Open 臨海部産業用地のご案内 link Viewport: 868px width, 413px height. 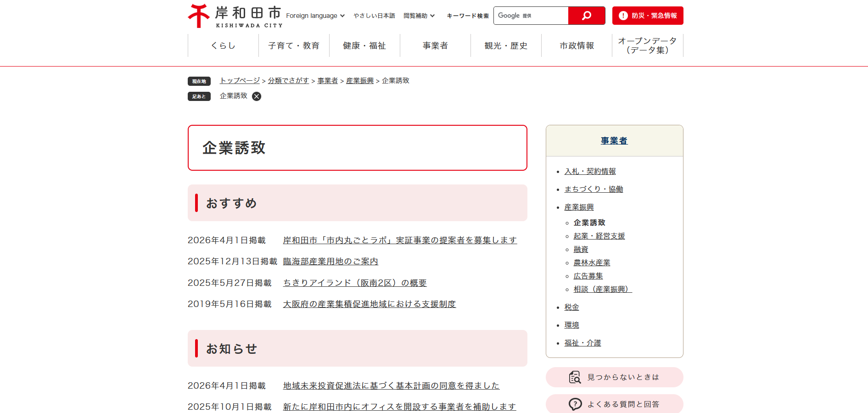330,261
